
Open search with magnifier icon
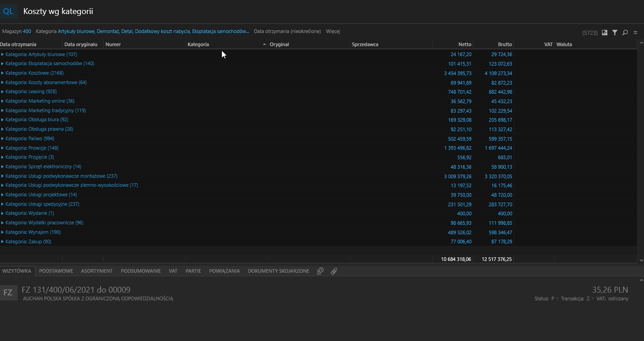[x=625, y=33]
